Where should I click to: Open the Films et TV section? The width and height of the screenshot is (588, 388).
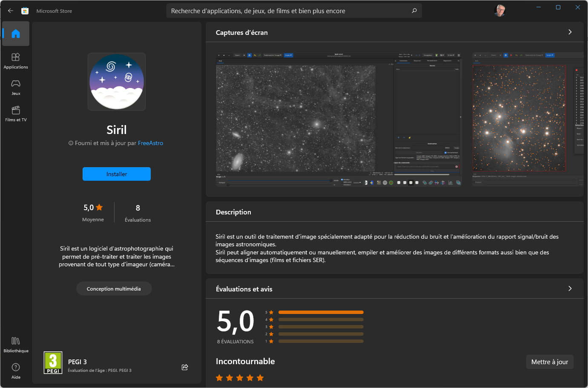pyautogui.click(x=16, y=114)
